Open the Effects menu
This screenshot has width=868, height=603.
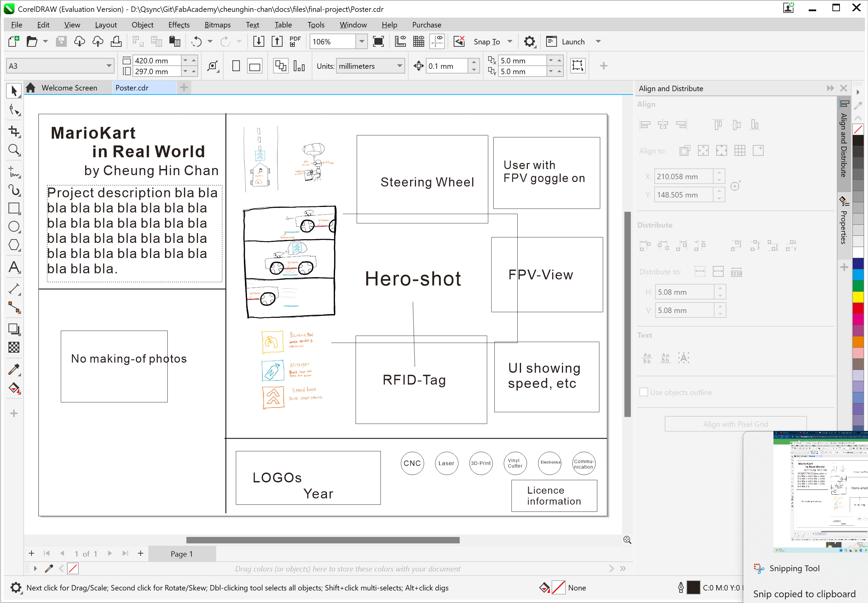click(179, 25)
